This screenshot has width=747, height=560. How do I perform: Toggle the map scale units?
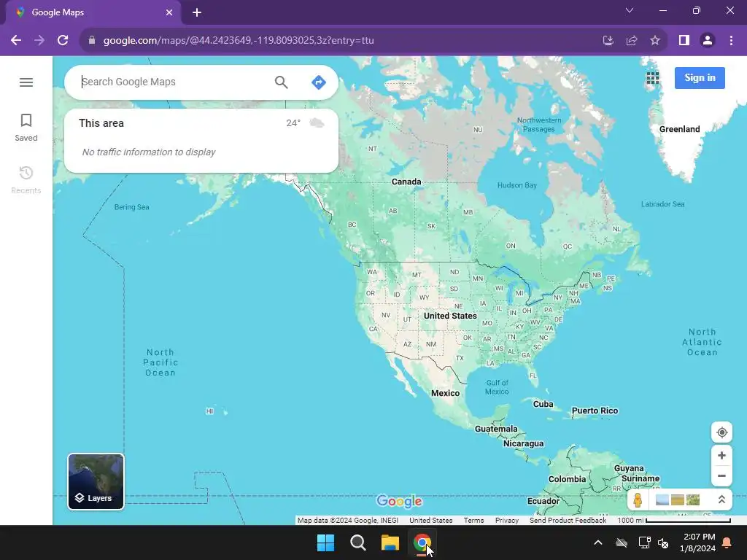tap(673, 521)
